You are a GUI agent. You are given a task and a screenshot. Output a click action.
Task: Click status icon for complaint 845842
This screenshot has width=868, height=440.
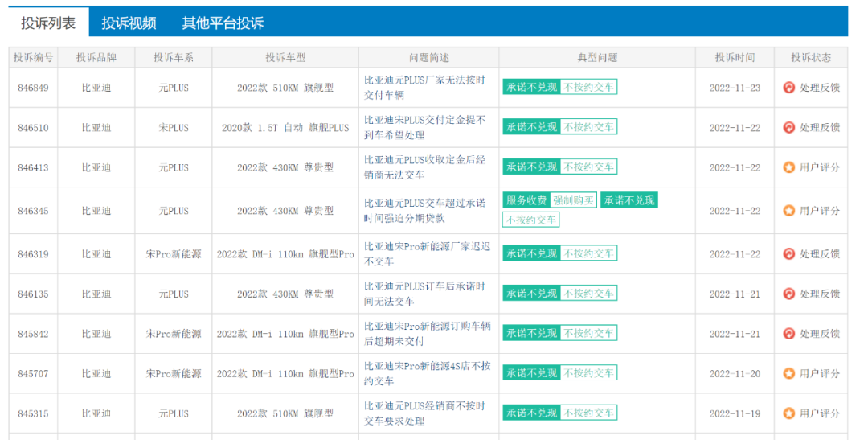pos(789,334)
